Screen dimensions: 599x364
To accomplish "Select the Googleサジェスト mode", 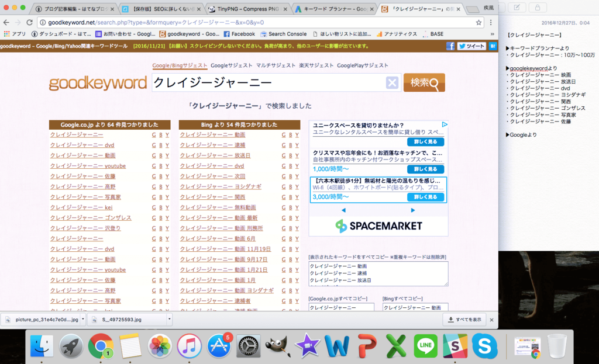I will coord(232,65).
